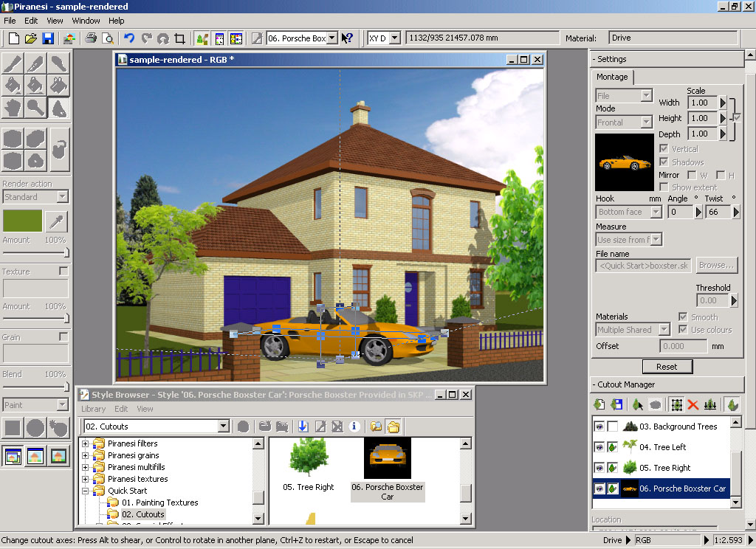Viewport: 756px width, 549px height.
Task: Click the Twist value arrow button
Action: click(x=736, y=212)
